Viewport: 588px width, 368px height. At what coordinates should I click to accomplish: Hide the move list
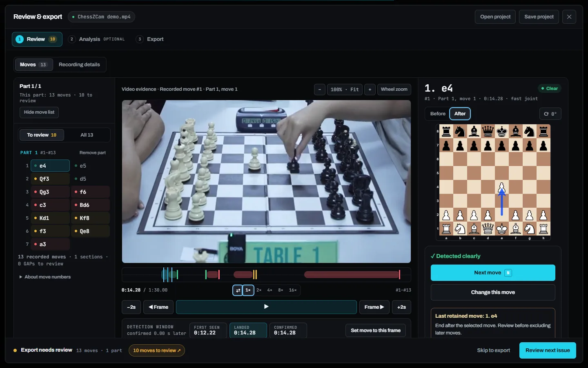[x=39, y=112]
